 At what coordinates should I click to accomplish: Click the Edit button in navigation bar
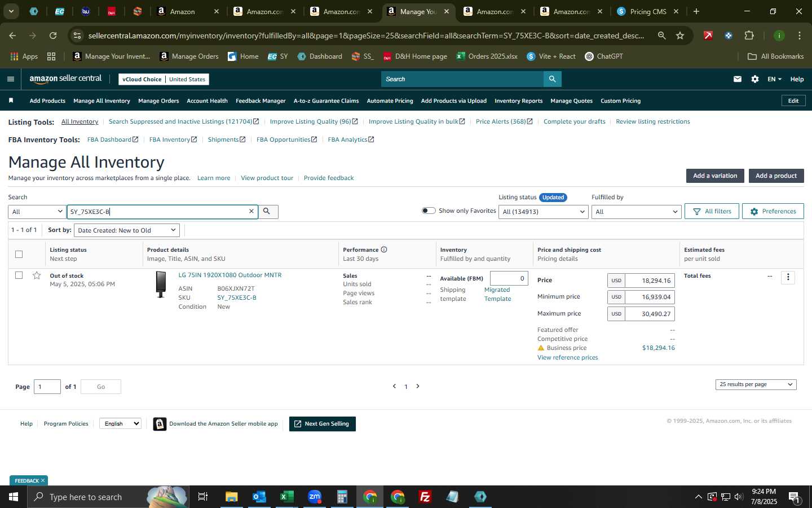(793, 100)
